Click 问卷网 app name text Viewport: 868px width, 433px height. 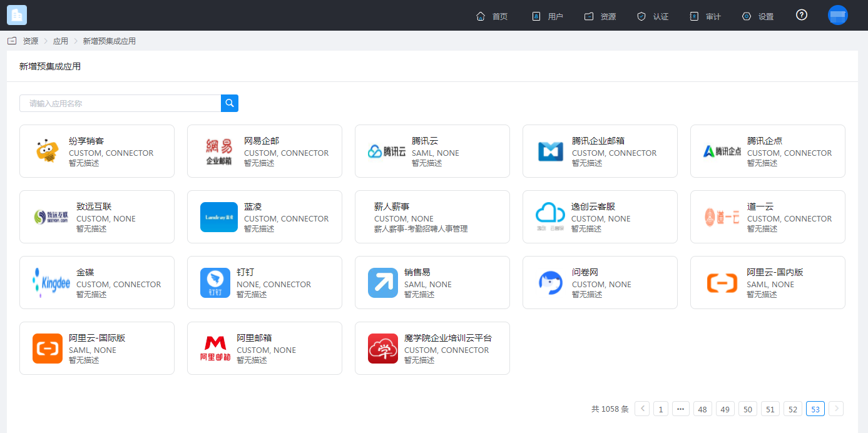[x=585, y=272]
